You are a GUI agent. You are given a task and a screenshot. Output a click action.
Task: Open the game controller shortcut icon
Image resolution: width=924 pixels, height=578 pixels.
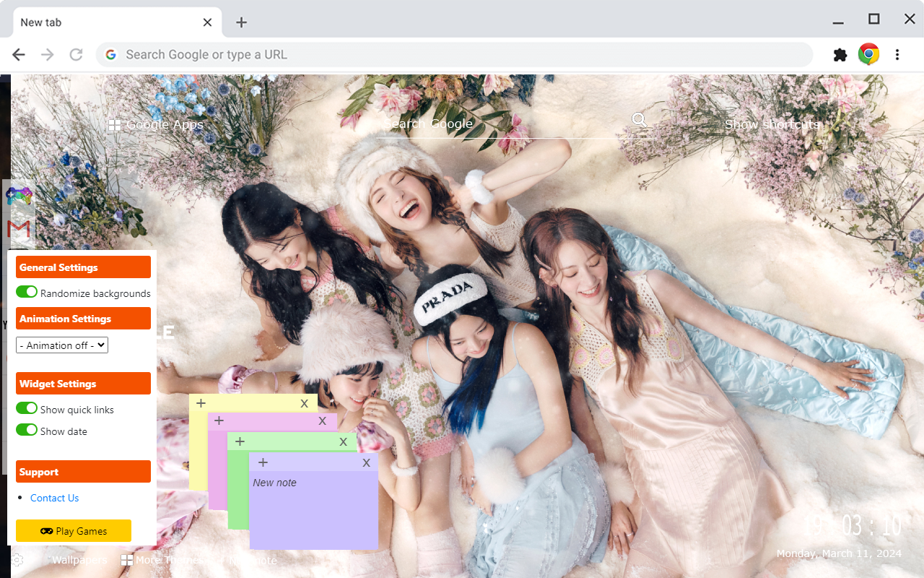(x=19, y=197)
